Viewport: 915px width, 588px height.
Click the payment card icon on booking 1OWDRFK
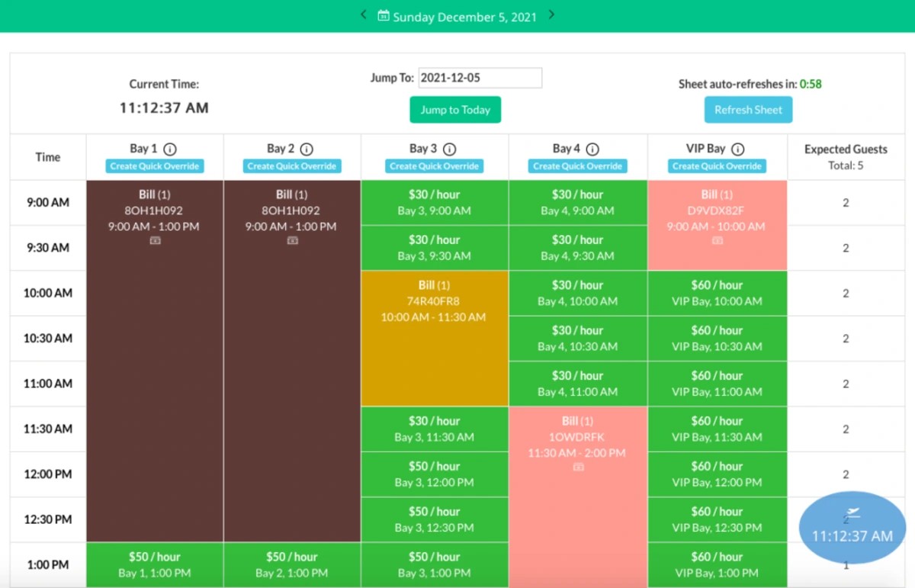pos(578,468)
